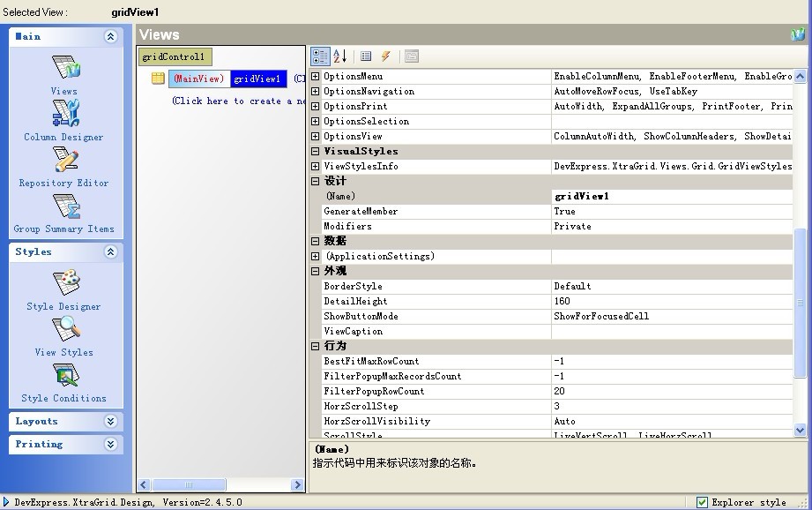
Task: Click the BorderStyle value Default
Action: (672, 286)
